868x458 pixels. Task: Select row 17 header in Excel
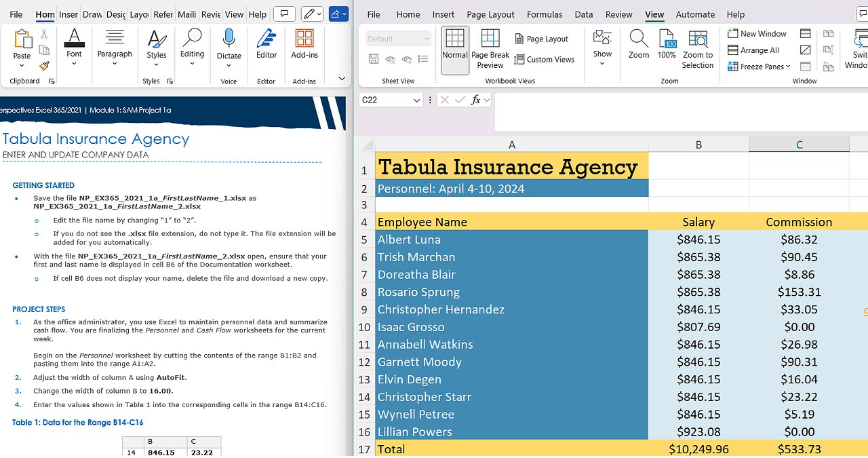click(x=364, y=449)
